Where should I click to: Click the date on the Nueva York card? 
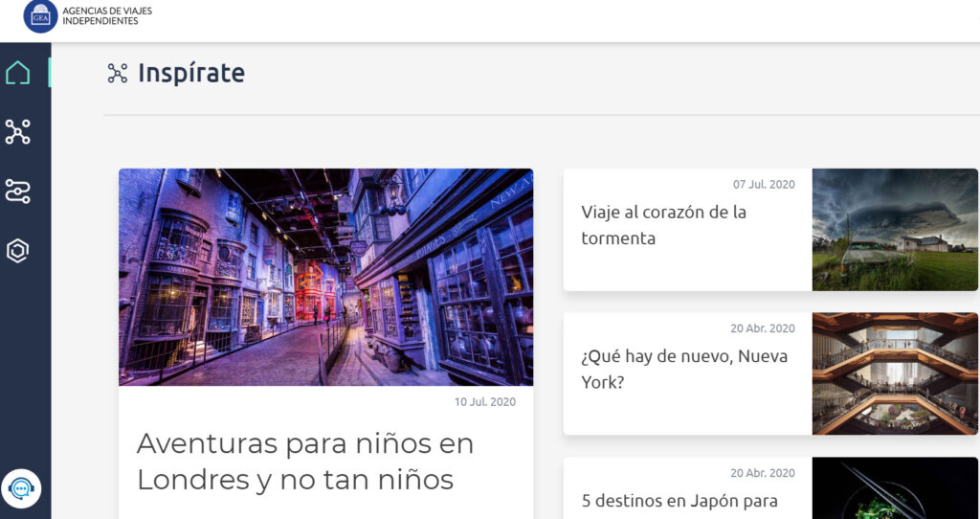coord(762,328)
